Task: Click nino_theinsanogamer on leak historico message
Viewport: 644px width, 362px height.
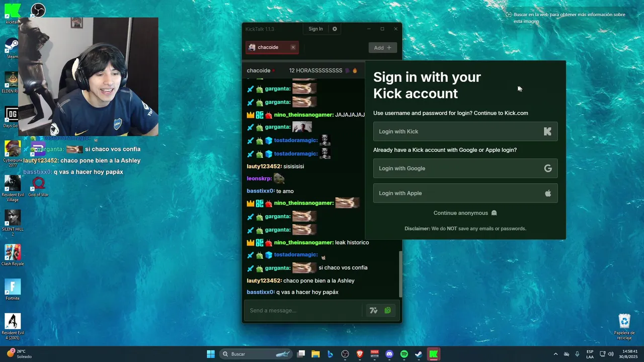Action: pyautogui.click(x=303, y=242)
